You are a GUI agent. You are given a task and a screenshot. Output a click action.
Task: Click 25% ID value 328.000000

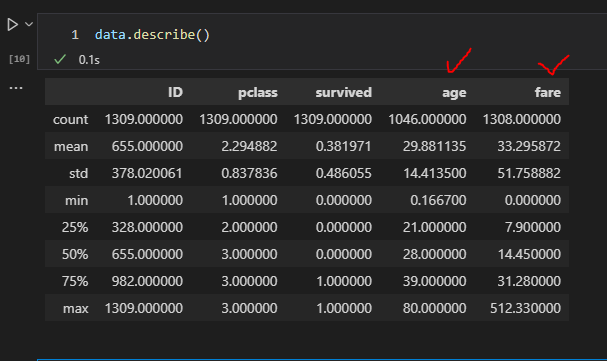point(147,227)
